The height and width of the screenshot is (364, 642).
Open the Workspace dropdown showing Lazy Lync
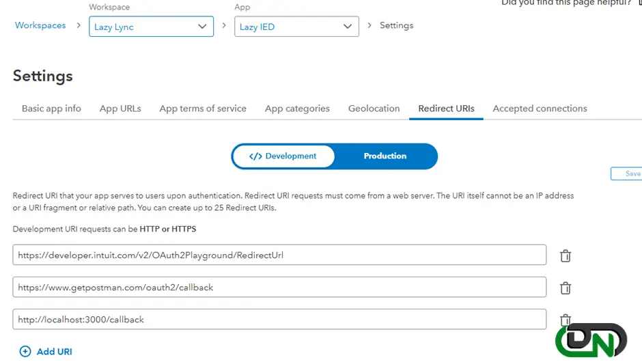pyautogui.click(x=151, y=27)
